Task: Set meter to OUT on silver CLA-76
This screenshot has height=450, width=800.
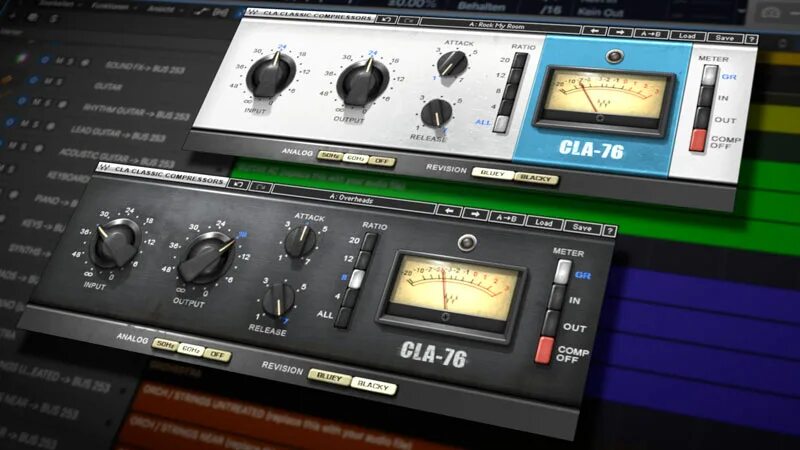Action: pyautogui.click(x=703, y=118)
